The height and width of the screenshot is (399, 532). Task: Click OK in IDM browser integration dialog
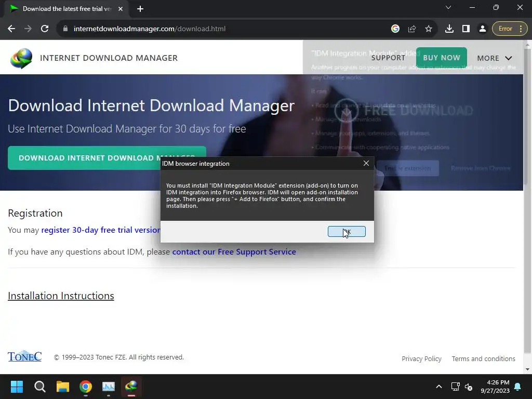(x=347, y=231)
